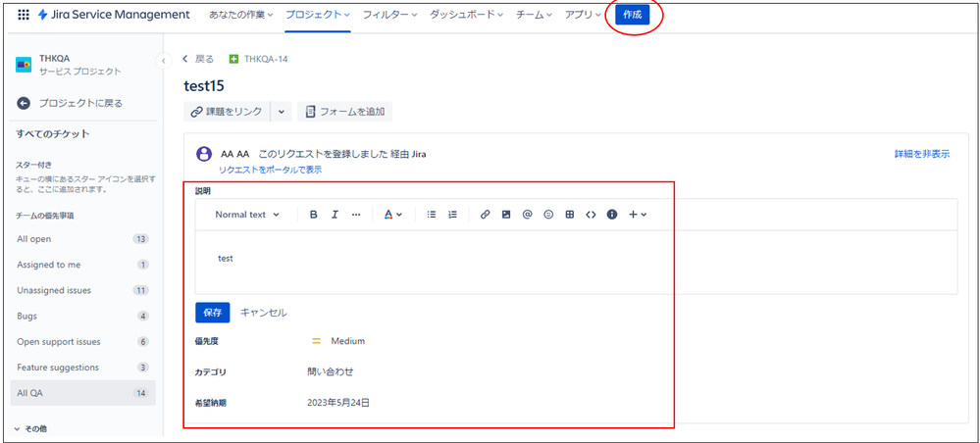Expand the その他 section in sidebar
This screenshot has height=443, width=980.
30,428
